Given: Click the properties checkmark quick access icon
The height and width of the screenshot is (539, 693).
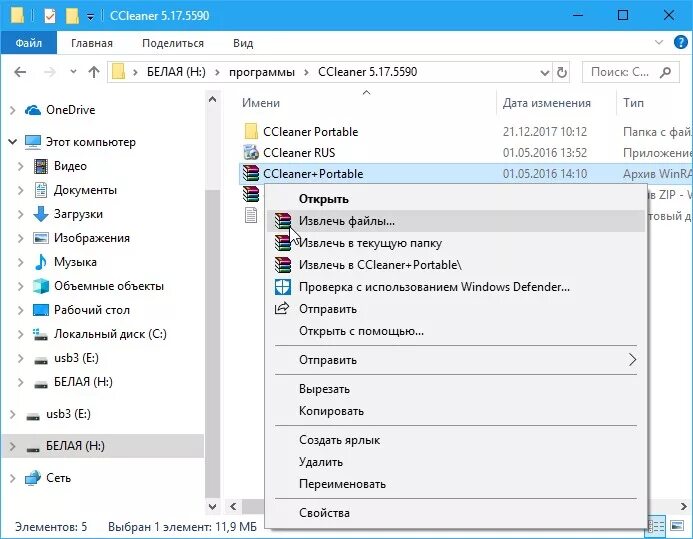Looking at the screenshot, I should click(50, 16).
